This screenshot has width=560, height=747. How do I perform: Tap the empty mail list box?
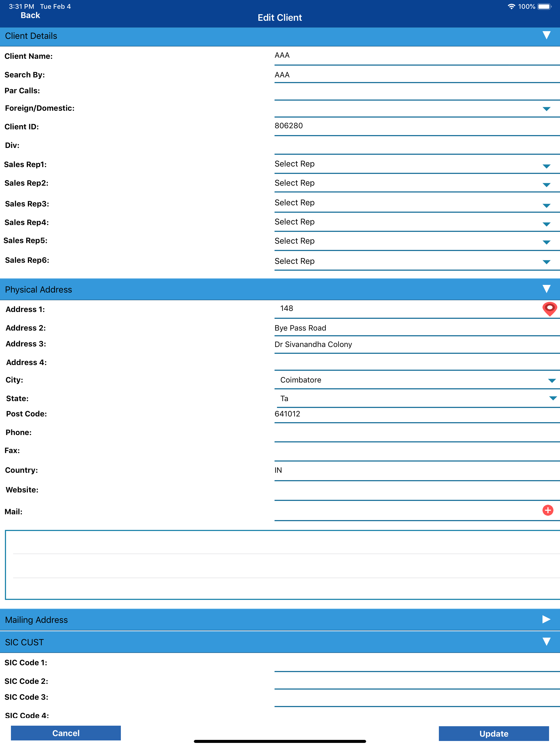[282, 565]
